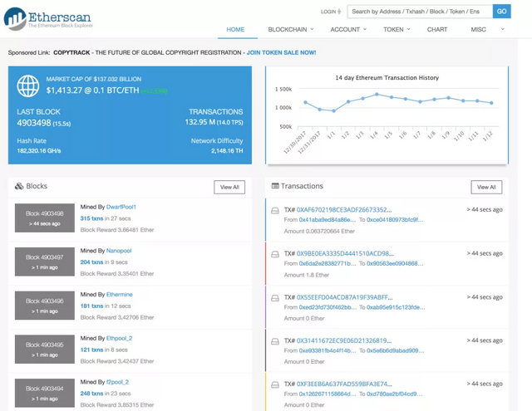Open the DwarfPool1 miner link
Screen dimensions: 532x411
point(121,207)
